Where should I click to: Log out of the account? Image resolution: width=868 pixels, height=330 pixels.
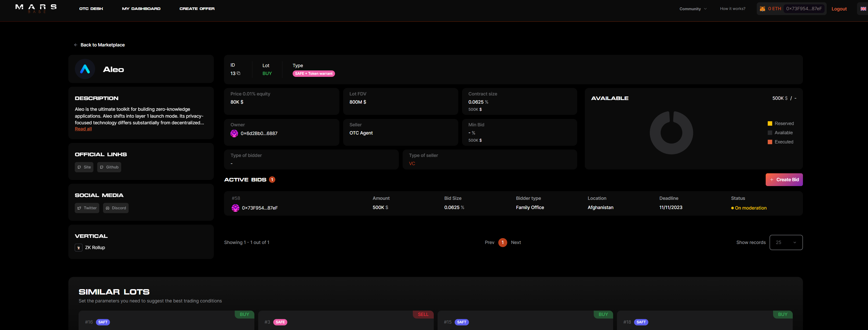(x=839, y=9)
